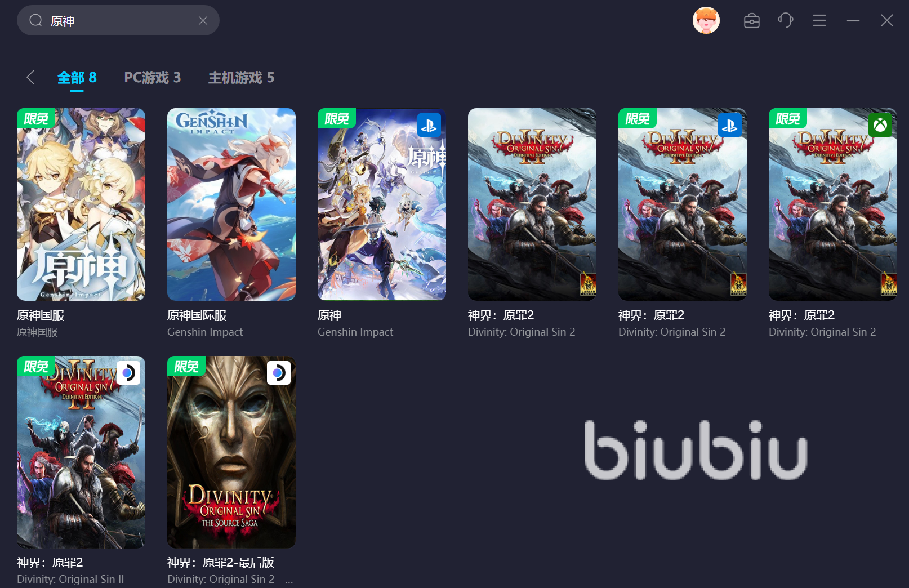Click PlayStation badge on 原神 cover

[429, 125]
